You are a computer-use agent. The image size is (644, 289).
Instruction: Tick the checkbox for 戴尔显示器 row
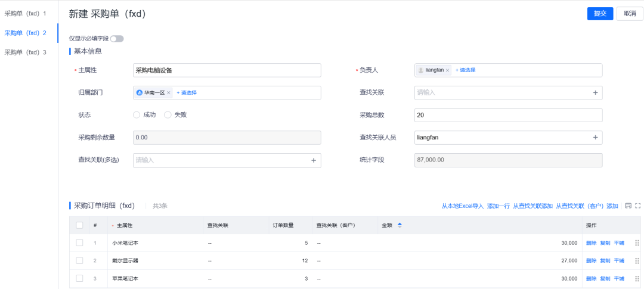[x=79, y=260]
